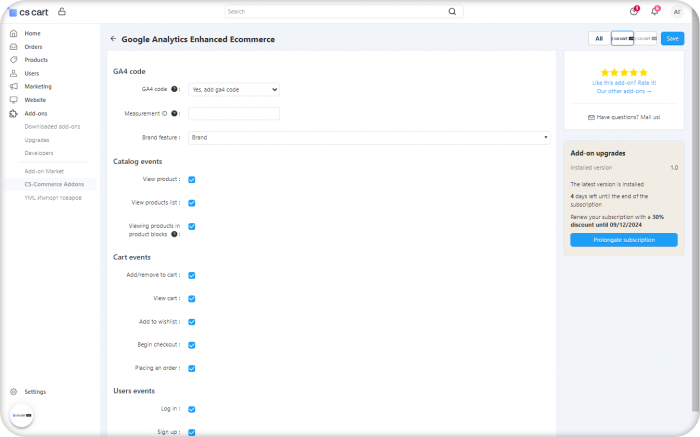700x437 pixels.
Task: Click the Measurement ID help icon
Action: (174, 113)
